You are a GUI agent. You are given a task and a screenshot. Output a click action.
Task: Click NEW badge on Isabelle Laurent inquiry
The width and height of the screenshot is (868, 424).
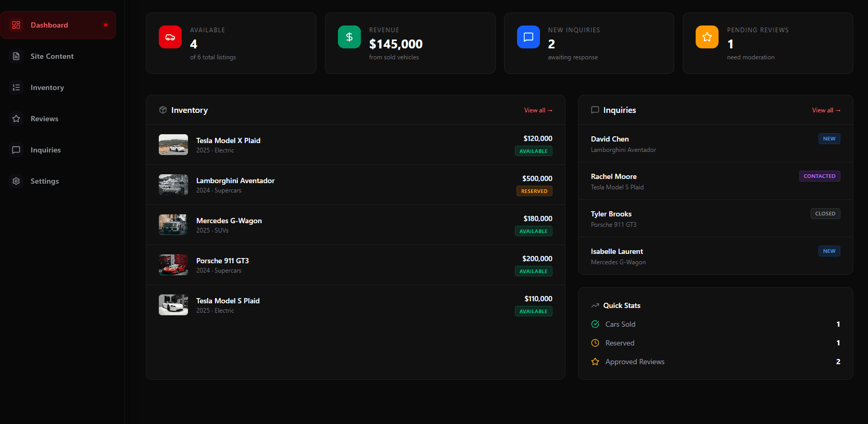tap(829, 251)
